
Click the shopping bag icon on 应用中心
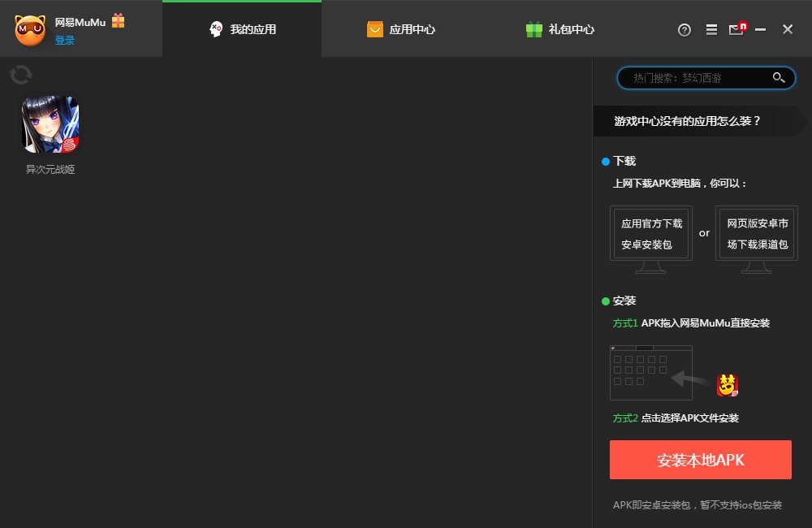(x=375, y=29)
